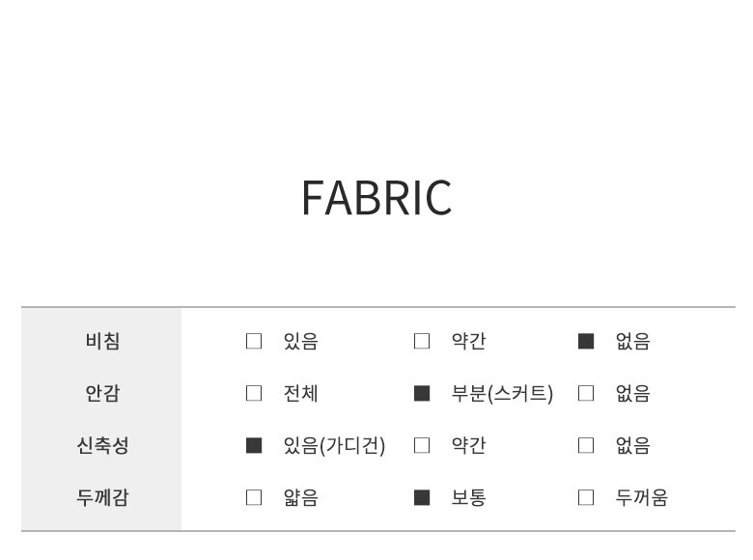Select the 비침 row label
Screen dimensions: 753x560
point(102,341)
